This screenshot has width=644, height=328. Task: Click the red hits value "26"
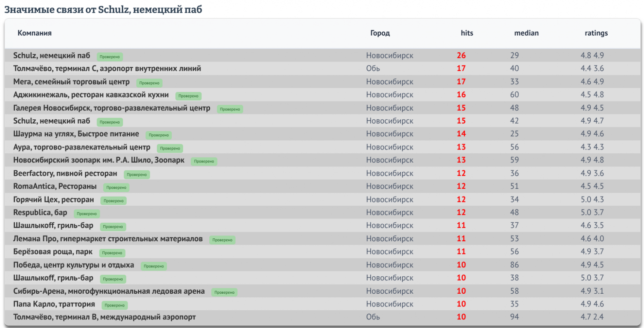click(x=461, y=55)
